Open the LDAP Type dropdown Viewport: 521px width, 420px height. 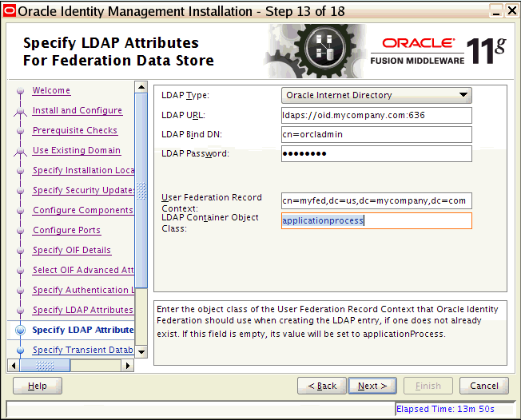[x=376, y=96]
